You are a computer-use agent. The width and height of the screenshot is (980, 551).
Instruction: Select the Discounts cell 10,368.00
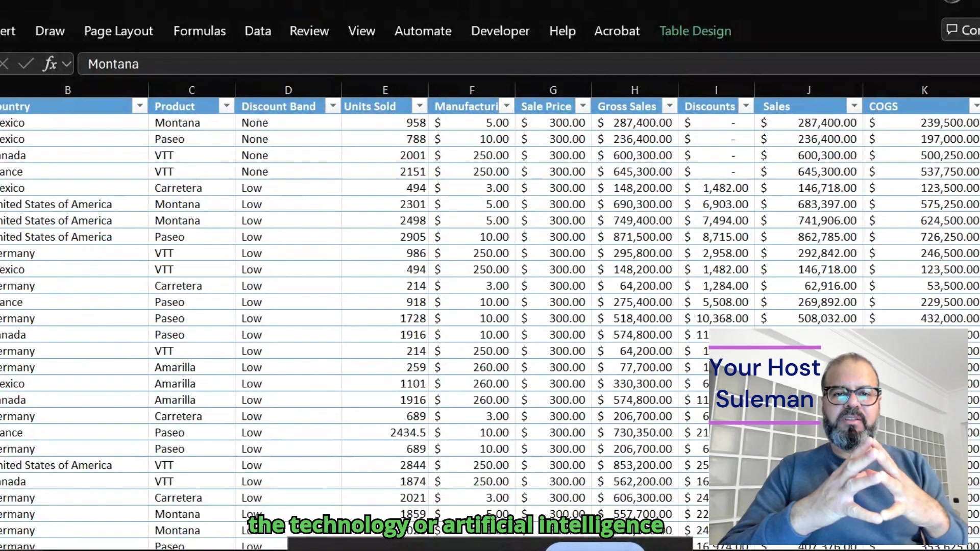click(717, 318)
